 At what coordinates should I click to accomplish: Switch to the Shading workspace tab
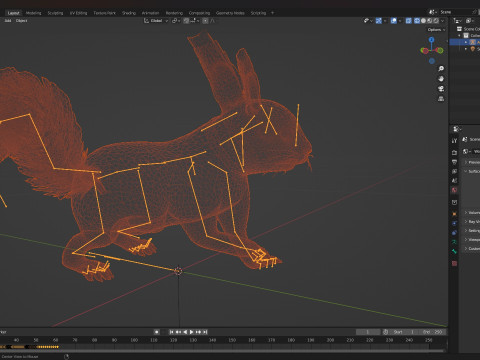pyautogui.click(x=129, y=13)
